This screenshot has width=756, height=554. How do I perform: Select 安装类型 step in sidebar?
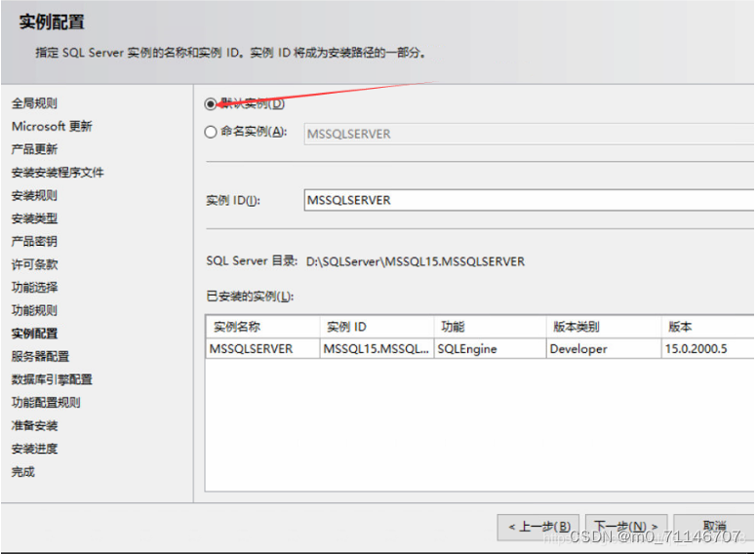35,218
